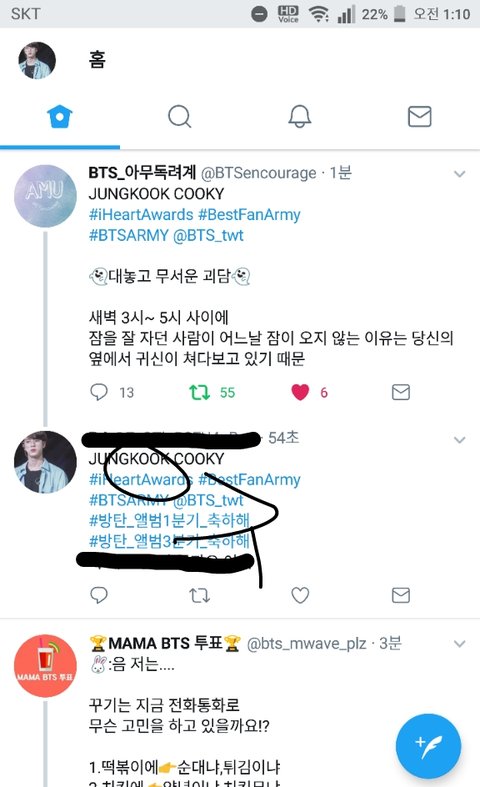The height and width of the screenshot is (787, 480).
Task: Like the 54초 tweet with heart icon
Action: click(300, 595)
